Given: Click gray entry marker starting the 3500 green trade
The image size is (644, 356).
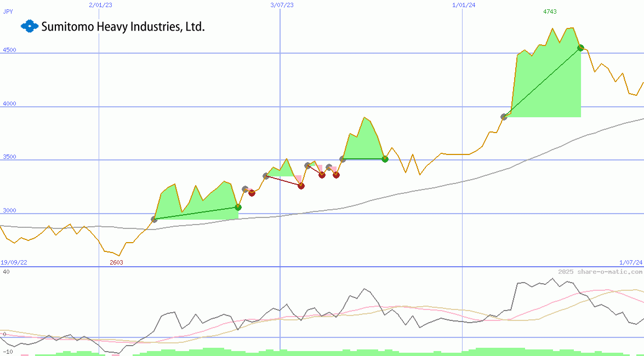Looking at the screenshot, I should pyautogui.click(x=343, y=159).
